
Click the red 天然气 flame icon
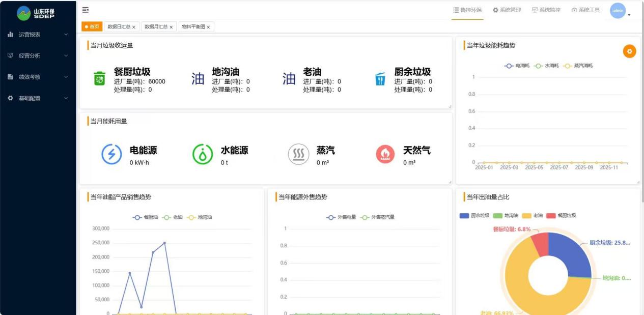tap(385, 154)
